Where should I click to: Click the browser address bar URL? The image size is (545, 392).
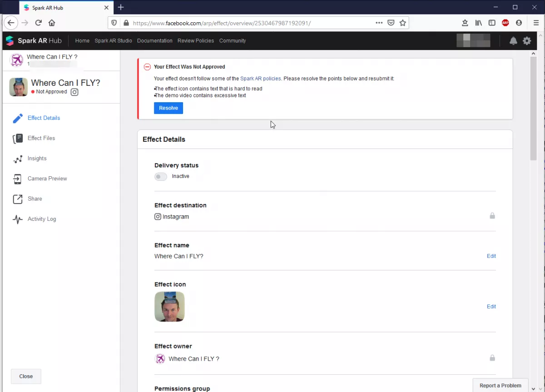pos(222,23)
